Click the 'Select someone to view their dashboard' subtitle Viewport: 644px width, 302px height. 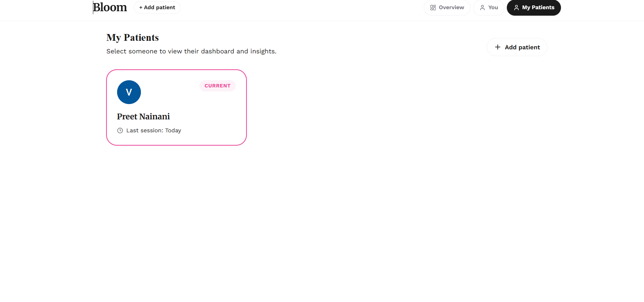pos(191,51)
